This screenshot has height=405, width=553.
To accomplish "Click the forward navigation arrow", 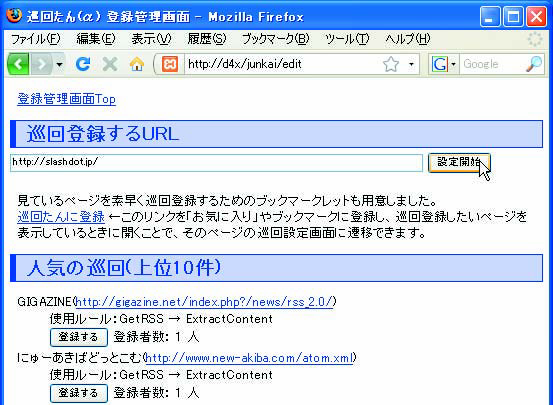I will click(42, 64).
